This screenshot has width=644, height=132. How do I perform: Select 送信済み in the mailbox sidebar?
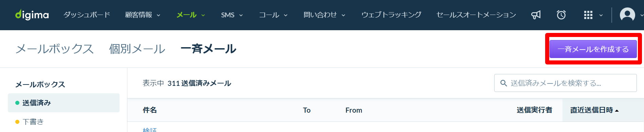(x=64, y=103)
